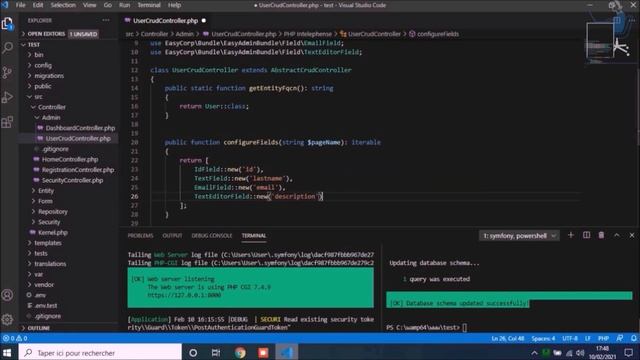
Task: Close the terminal panel with X icon
Action: [x=631, y=235]
